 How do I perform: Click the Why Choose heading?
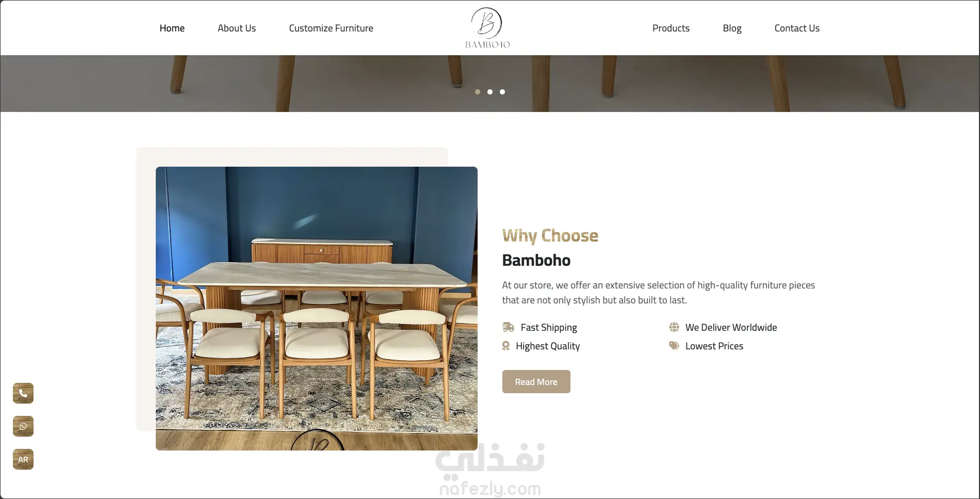[550, 236]
